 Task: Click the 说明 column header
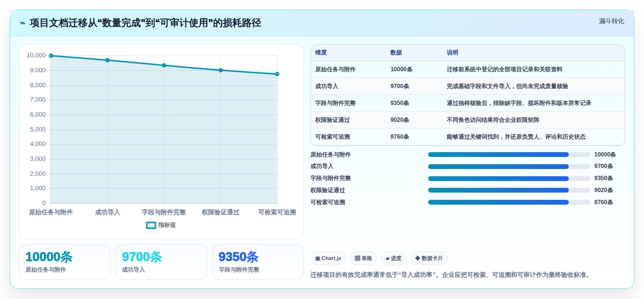point(453,52)
